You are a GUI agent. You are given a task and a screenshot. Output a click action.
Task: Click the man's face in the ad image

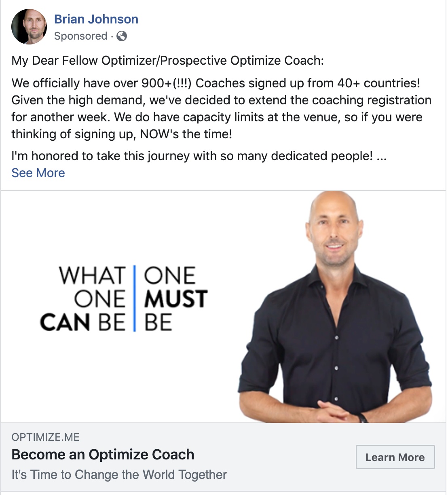click(335, 234)
